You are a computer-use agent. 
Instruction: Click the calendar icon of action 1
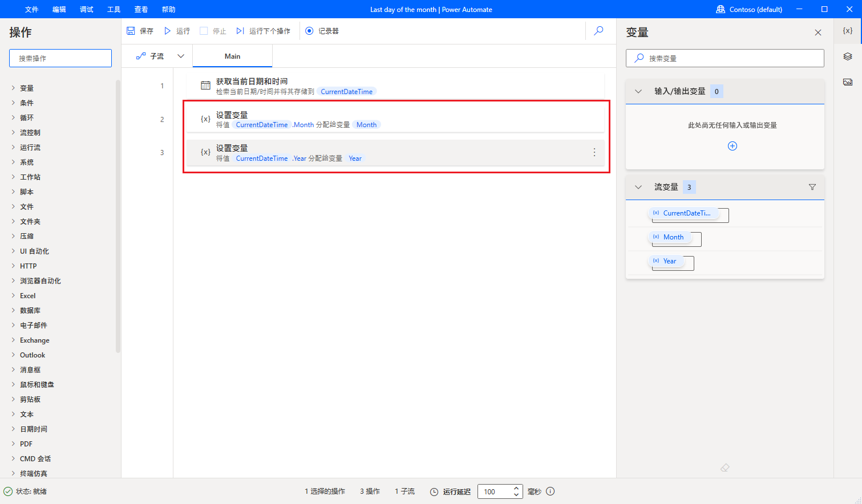[205, 86]
